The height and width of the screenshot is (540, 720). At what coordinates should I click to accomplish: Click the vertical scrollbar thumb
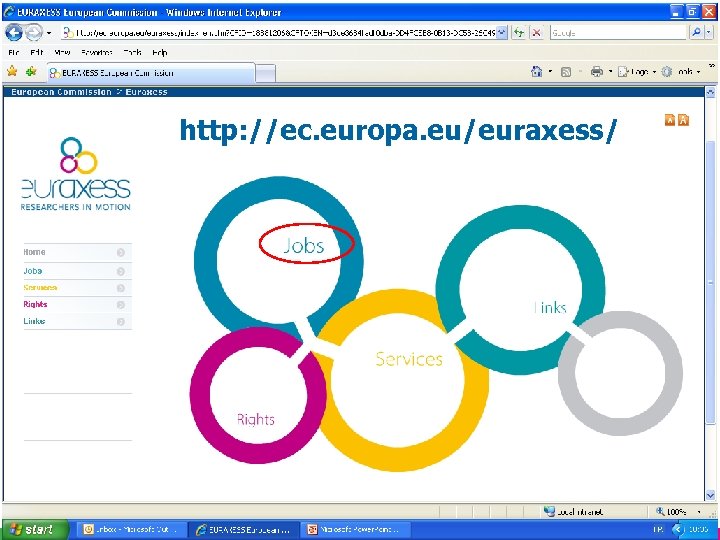pyautogui.click(x=710, y=283)
